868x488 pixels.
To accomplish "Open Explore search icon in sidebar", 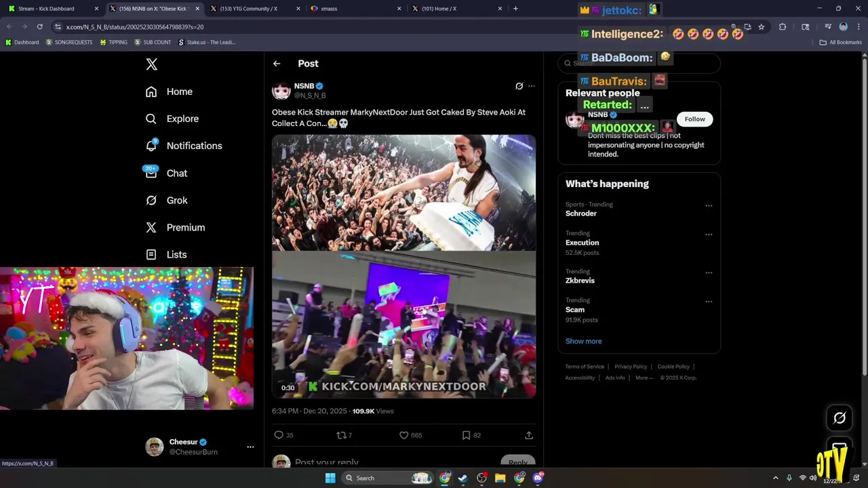I will (151, 119).
